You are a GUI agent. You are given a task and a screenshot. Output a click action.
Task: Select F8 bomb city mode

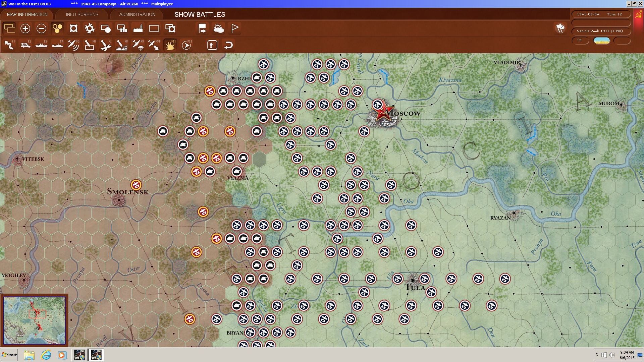[x=122, y=45]
